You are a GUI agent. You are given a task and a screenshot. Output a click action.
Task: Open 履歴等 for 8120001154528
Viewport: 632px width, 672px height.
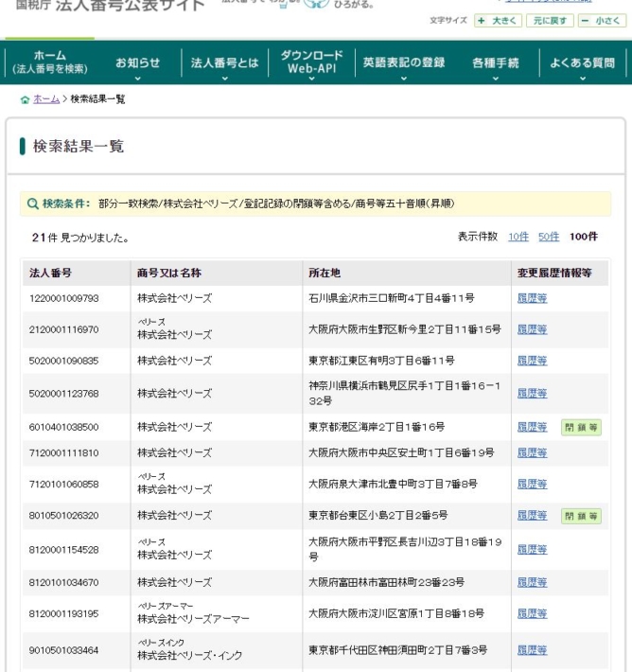coord(532,550)
